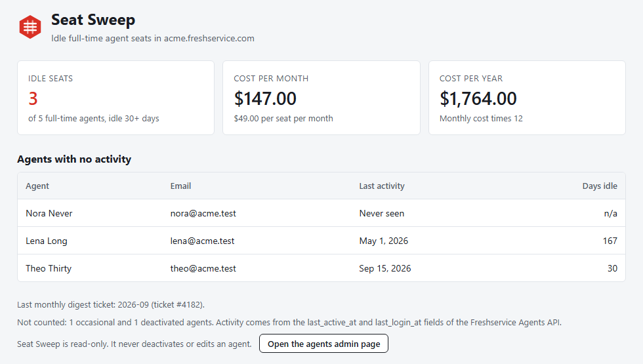This screenshot has height=364, width=643.
Task: Click the n/a days idle cell
Action: pos(611,213)
